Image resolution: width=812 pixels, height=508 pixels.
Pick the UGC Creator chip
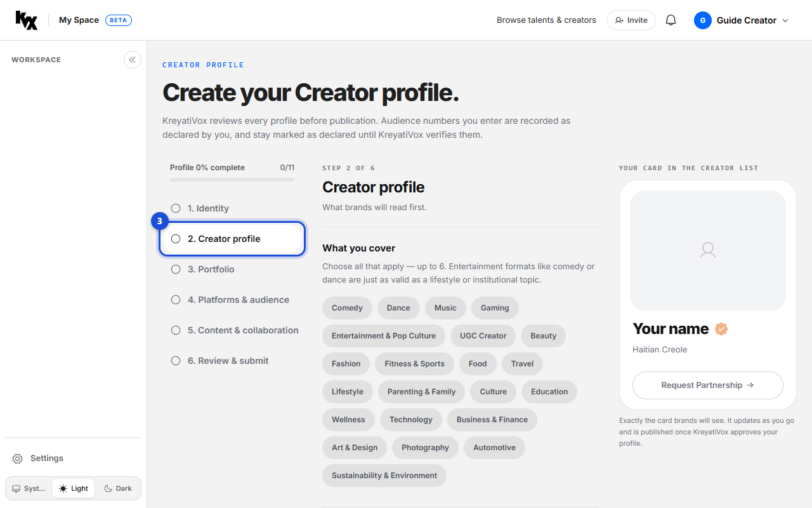point(483,336)
